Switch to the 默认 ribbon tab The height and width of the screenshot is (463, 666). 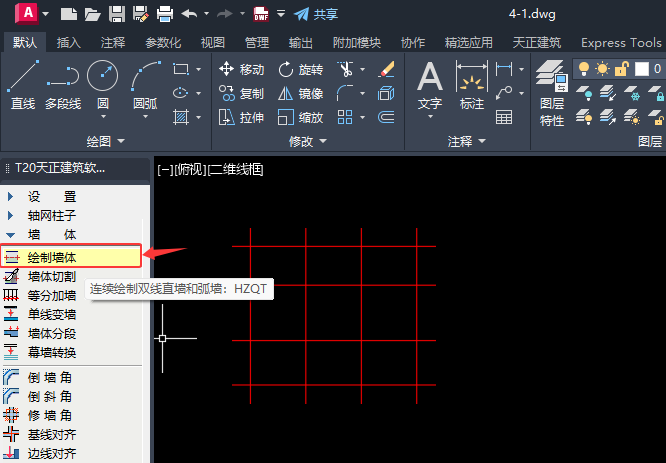(25, 42)
